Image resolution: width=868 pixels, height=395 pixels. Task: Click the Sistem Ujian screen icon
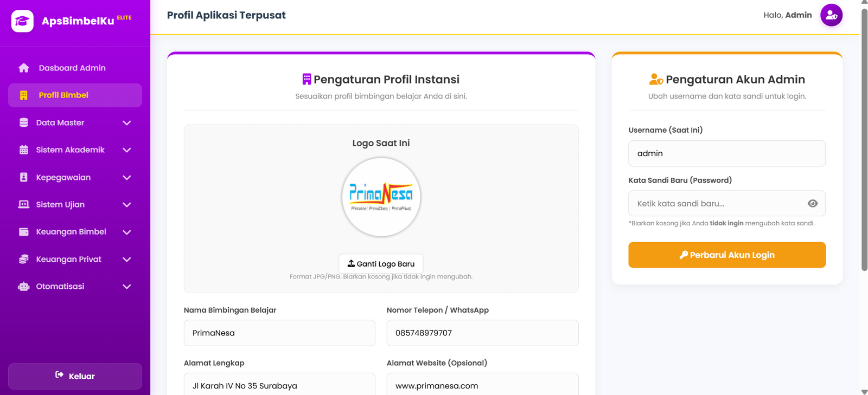point(24,204)
